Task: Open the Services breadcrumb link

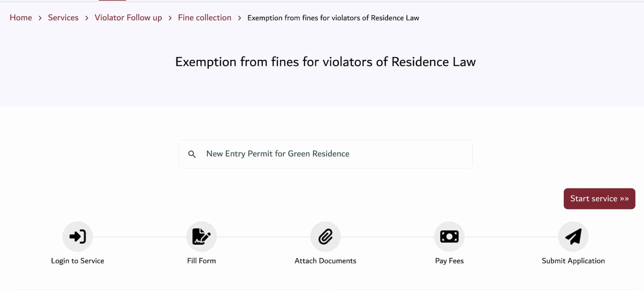Action: point(63,18)
